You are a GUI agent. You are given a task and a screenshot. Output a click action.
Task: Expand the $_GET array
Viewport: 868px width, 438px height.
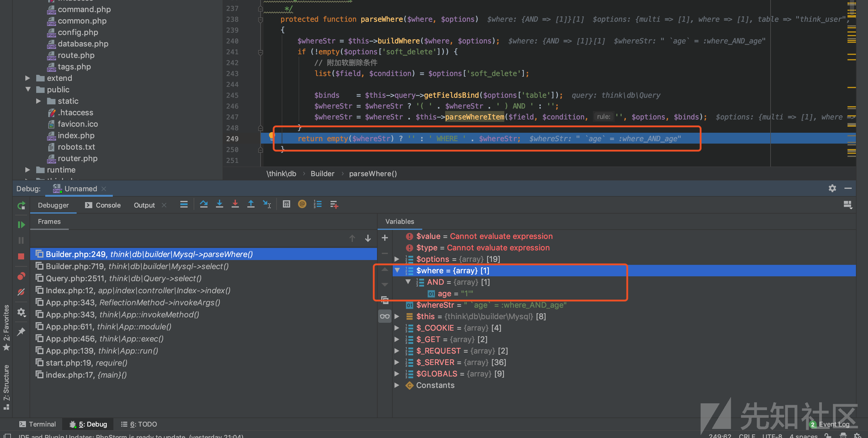[x=397, y=339]
